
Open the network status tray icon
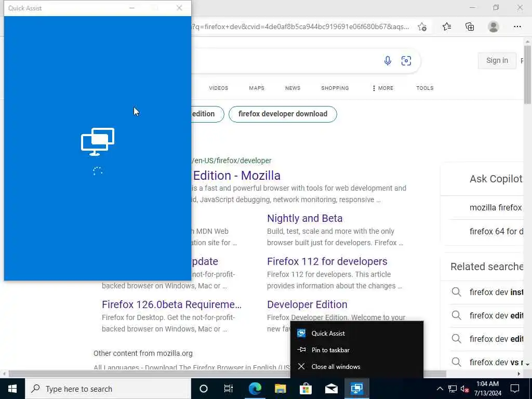tap(453, 389)
